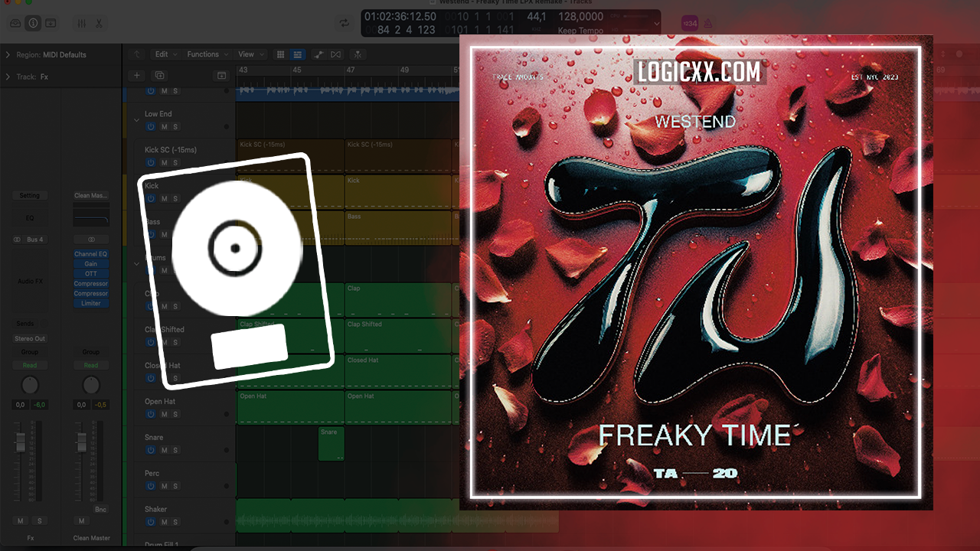Click the pan knob on Fx strip
980x551 pixels.
click(x=30, y=386)
